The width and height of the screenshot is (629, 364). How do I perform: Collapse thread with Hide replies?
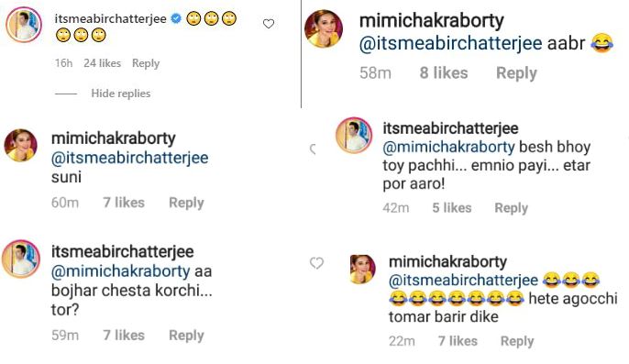(x=121, y=94)
